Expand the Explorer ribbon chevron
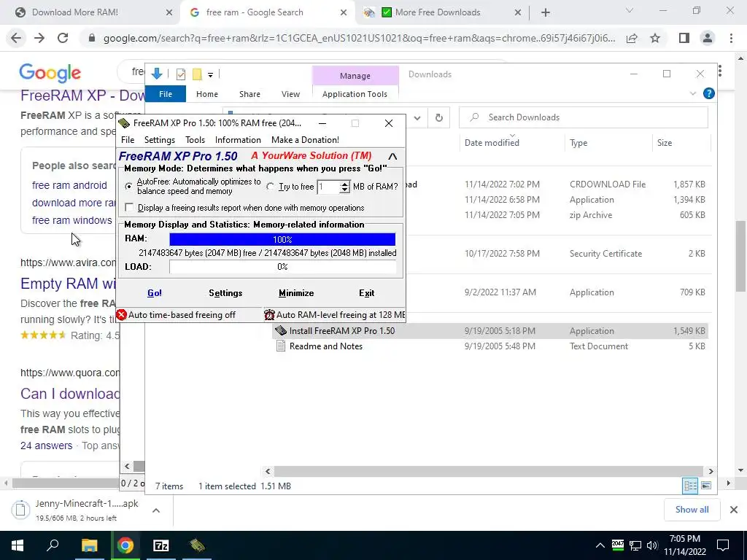The width and height of the screenshot is (747, 560). click(693, 94)
